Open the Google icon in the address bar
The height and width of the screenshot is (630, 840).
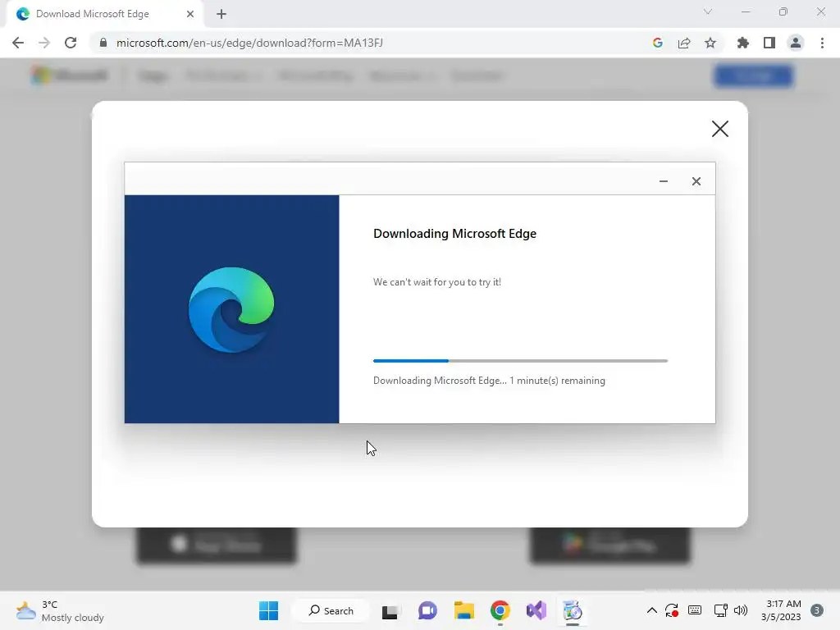coord(658,43)
